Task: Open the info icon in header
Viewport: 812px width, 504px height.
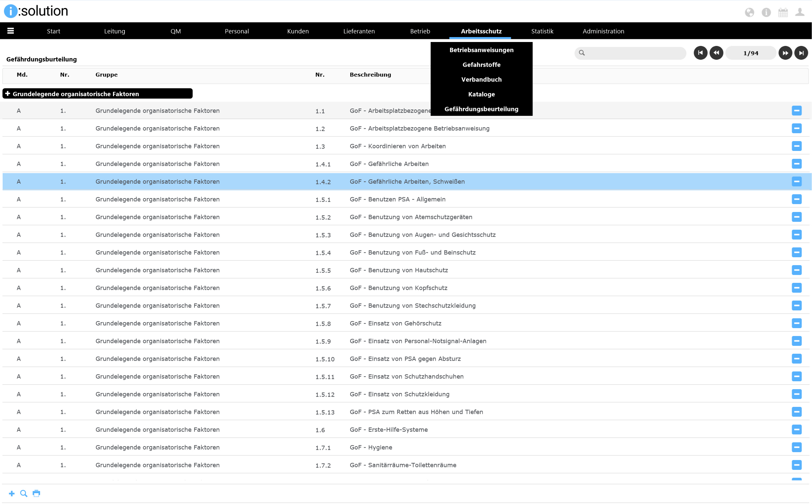Action: tap(766, 12)
